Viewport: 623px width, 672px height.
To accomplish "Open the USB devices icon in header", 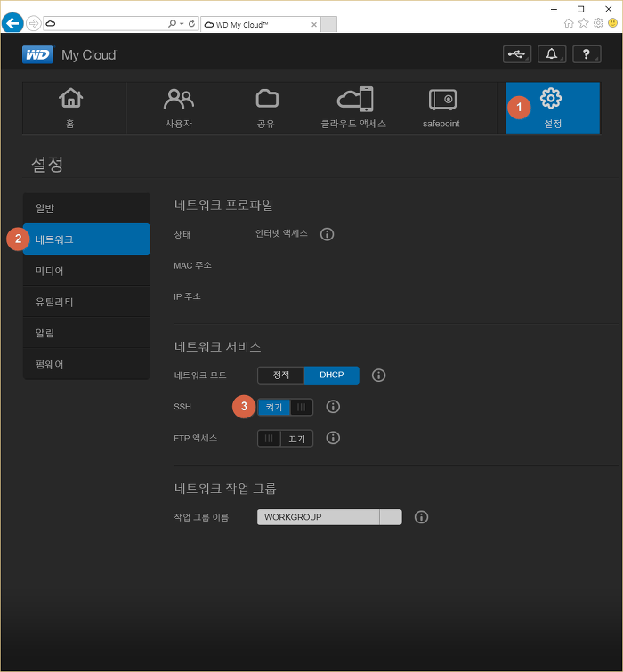I will point(517,54).
